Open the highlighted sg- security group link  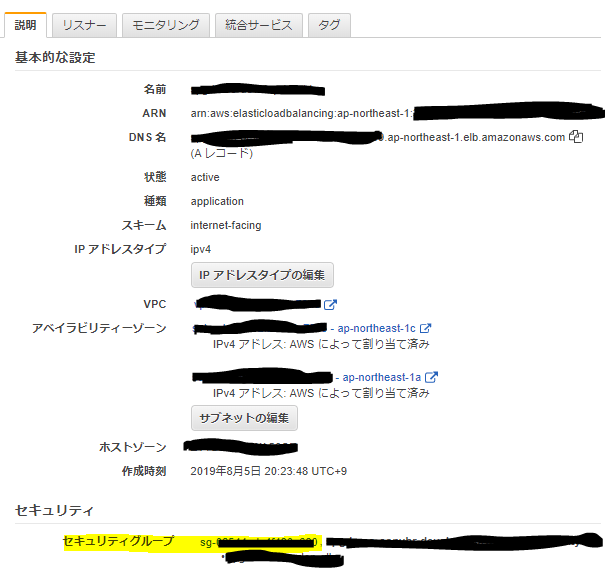[259, 542]
